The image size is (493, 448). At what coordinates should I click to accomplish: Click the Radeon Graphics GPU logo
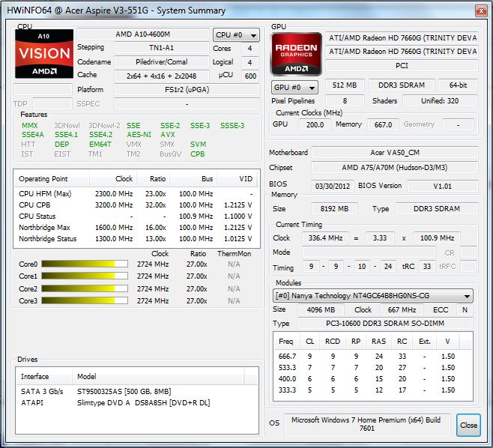pyautogui.click(x=298, y=53)
